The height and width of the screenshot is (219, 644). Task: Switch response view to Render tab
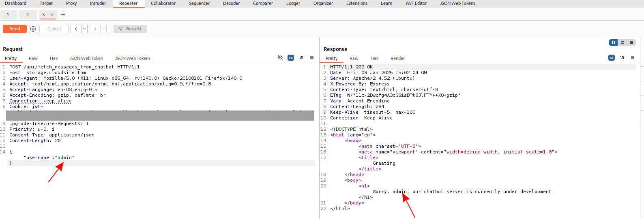397,58
